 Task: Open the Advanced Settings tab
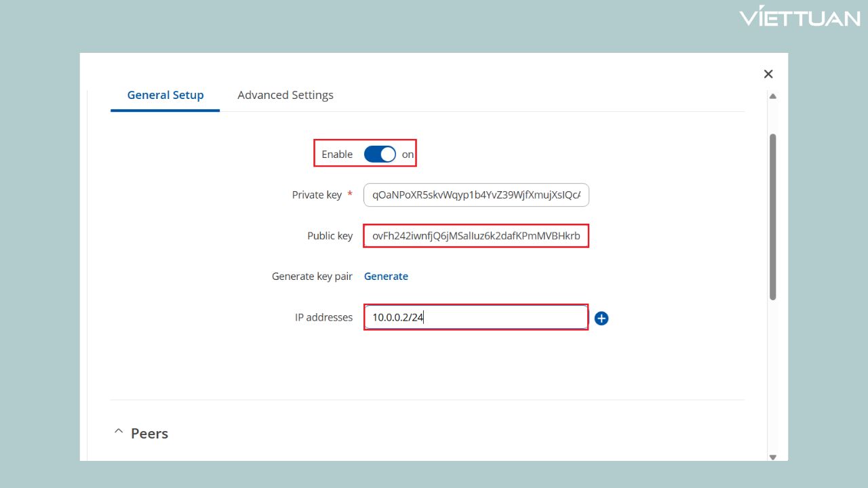tap(285, 95)
